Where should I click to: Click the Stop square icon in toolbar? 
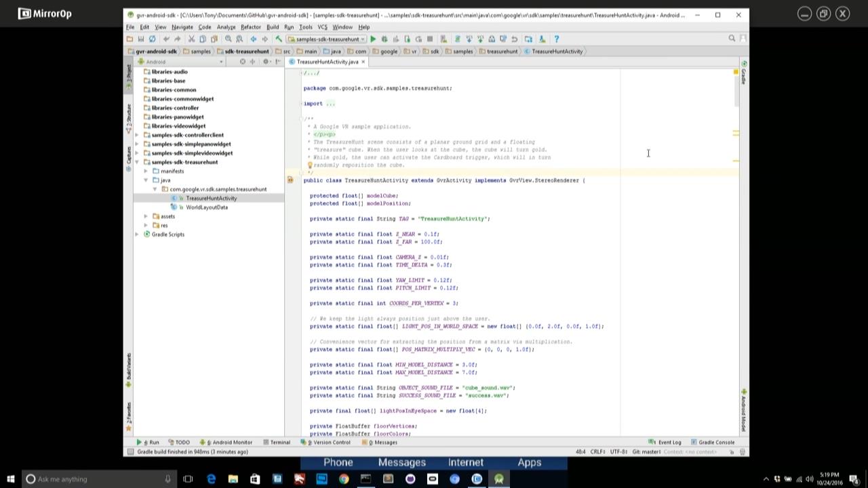429,39
